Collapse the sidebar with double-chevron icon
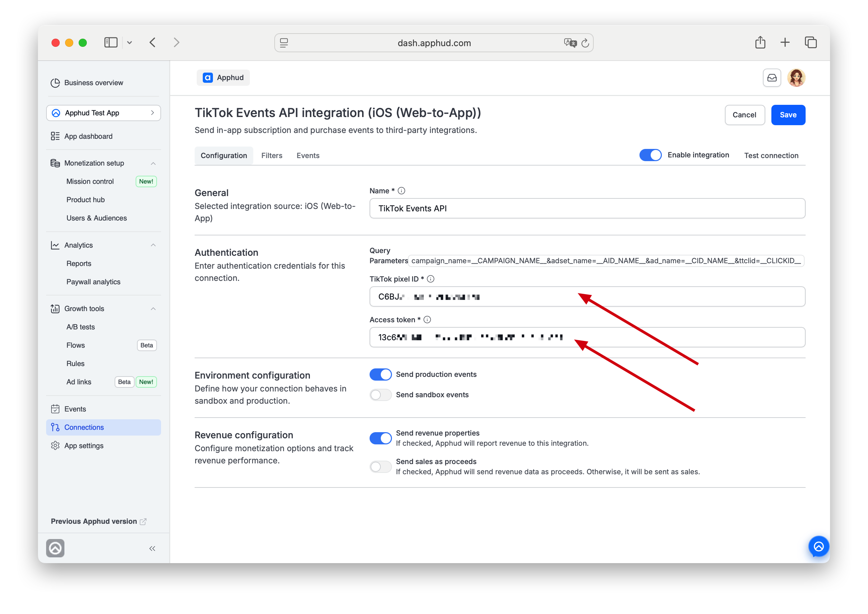The height and width of the screenshot is (614, 868). (x=152, y=549)
